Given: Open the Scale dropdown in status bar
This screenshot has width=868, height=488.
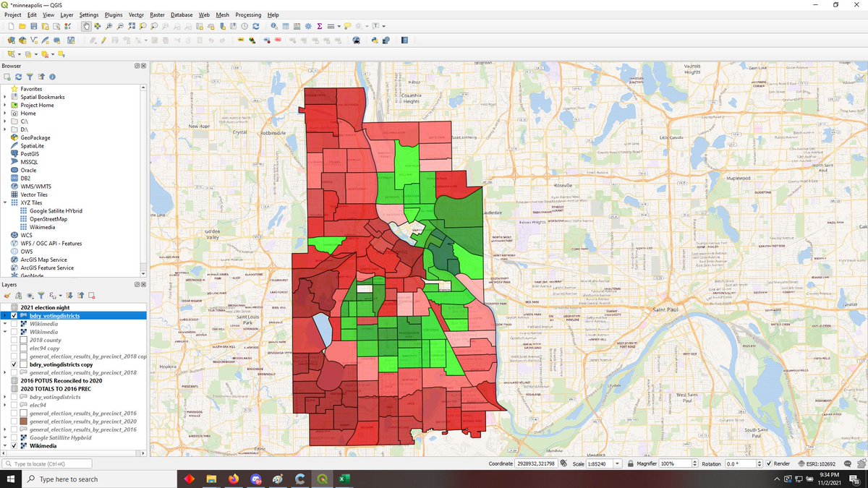Looking at the screenshot, I should click(617, 463).
